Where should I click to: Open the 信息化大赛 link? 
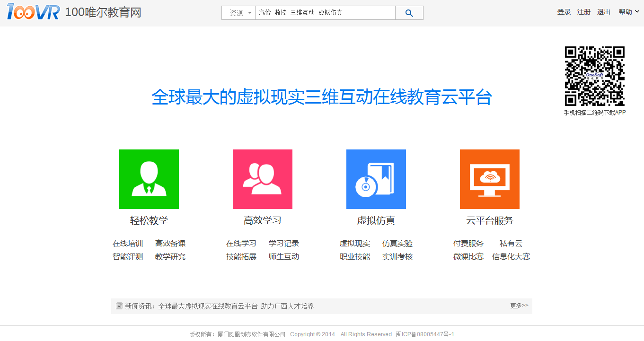511,257
